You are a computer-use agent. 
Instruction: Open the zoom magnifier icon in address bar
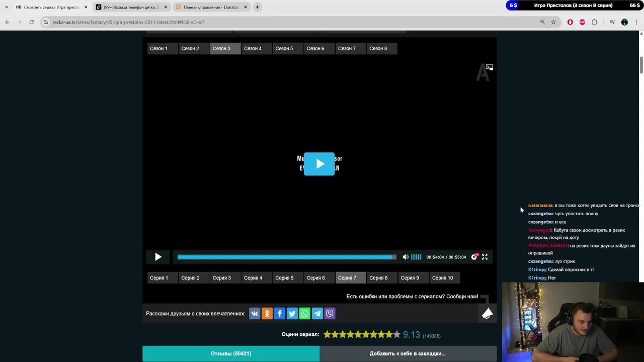click(542, 22)
